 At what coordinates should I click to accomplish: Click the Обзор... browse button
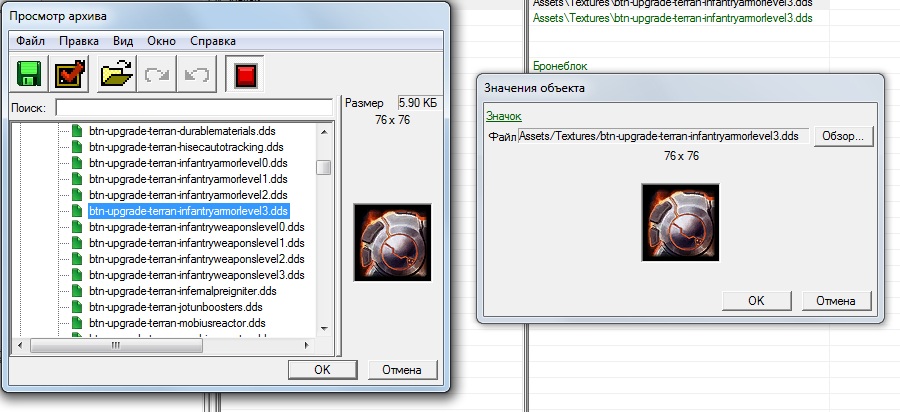click(x=843, y=137)
